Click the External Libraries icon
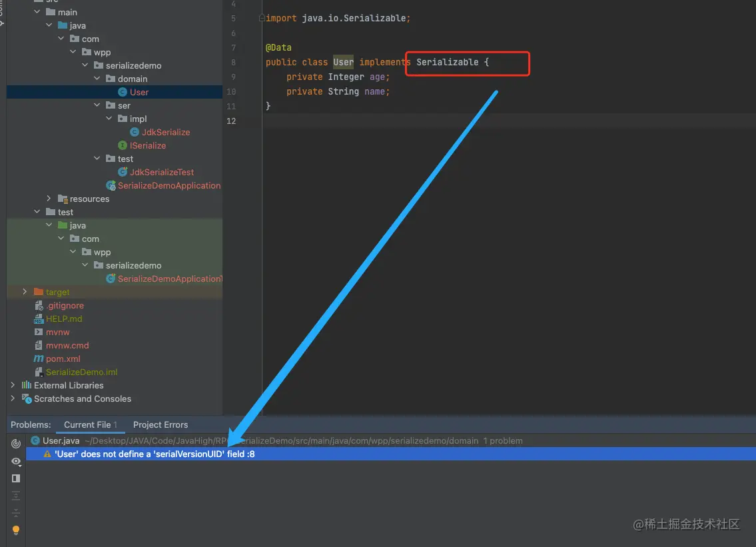Image resolution: width=756 pixels, height=547 pixels. (27, 385)
